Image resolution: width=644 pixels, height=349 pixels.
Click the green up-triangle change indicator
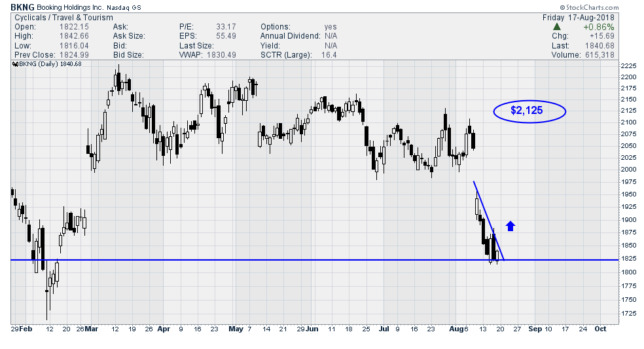point(556,27)
